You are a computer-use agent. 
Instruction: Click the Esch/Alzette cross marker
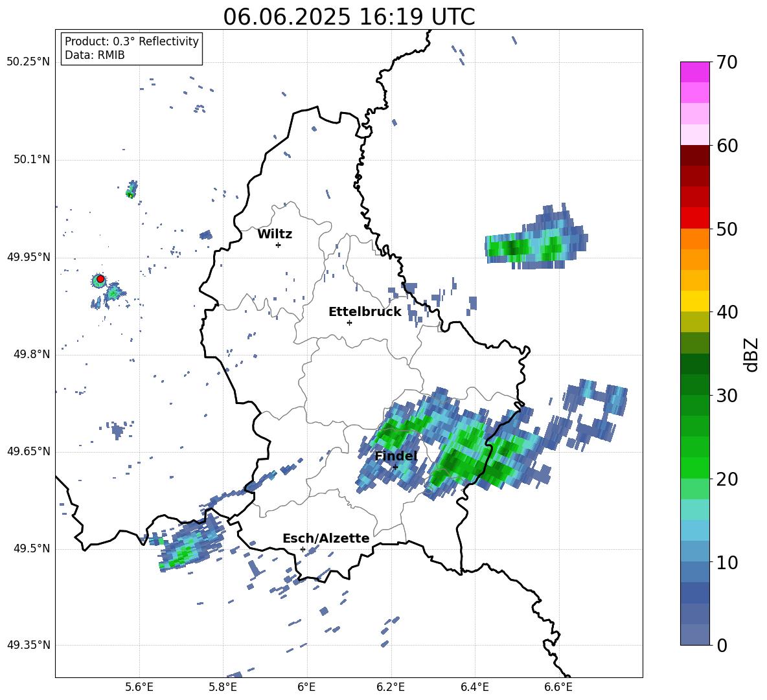point(303,549)
